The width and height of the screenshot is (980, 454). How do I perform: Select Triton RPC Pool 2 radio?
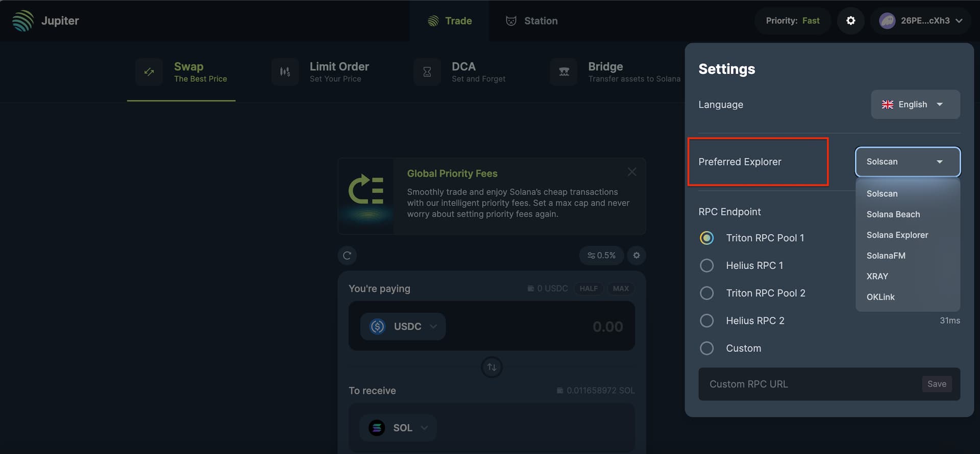point(707,293)
